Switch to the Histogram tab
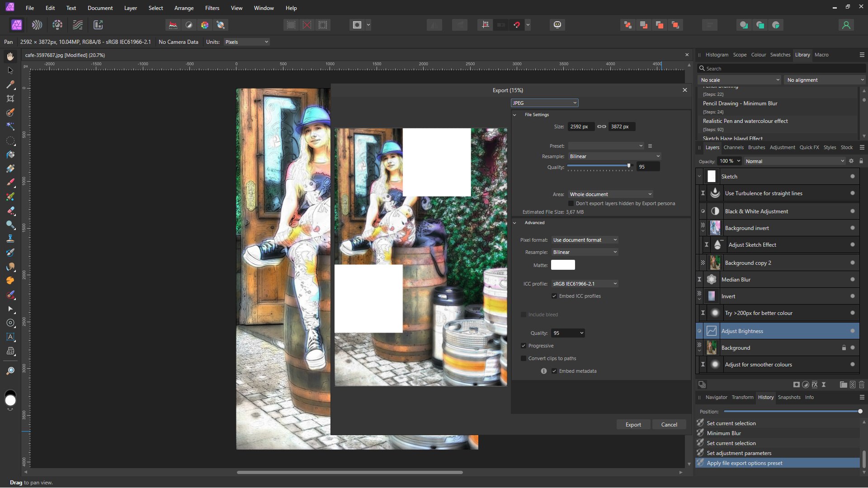868x488 pixels. 717,55
